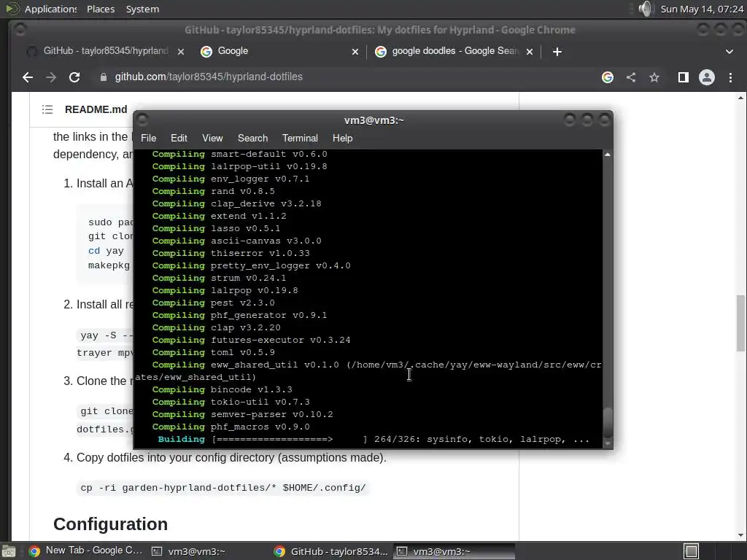This screenshot has width=747, height=560.
Task: Click workspace switcher in bottom right
Action: (692, 551)
